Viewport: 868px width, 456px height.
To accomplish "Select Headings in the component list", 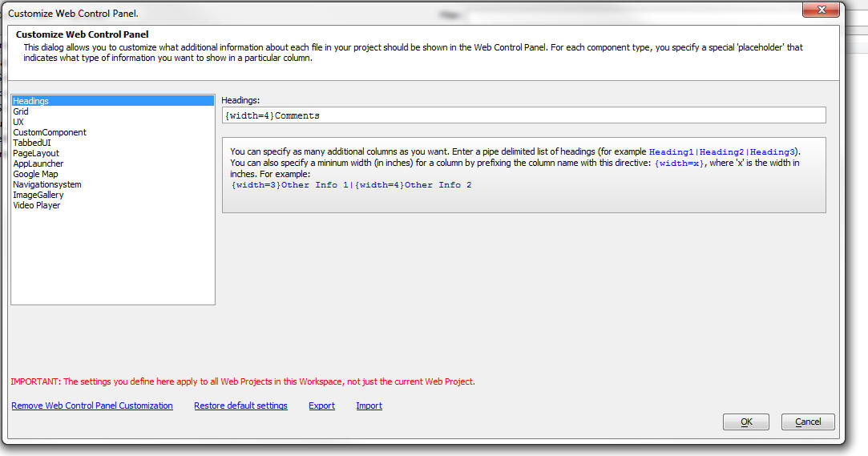I will 112,101.
